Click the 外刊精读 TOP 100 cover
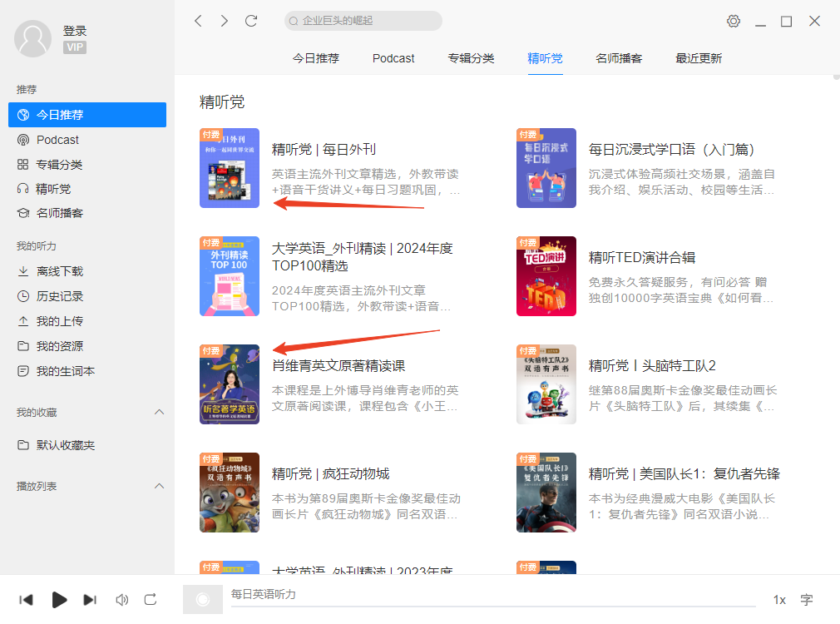The width and height of the screenshot is (840, 624). [x=230, y=276]
